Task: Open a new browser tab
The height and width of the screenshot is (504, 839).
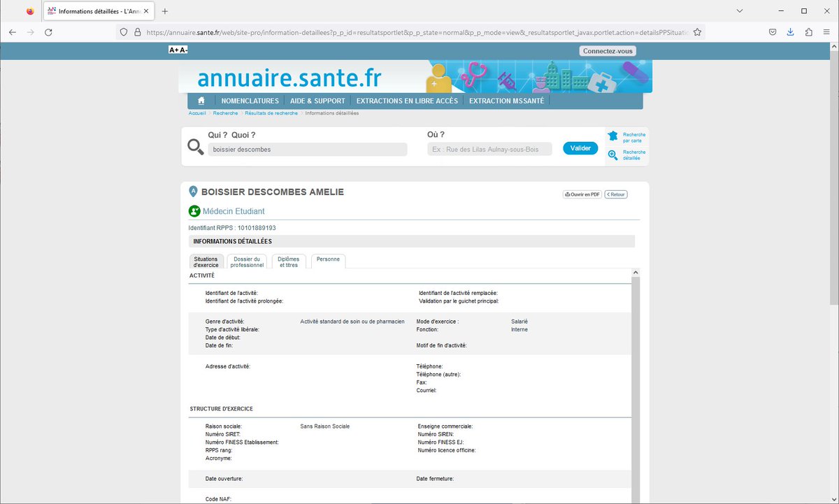Action: click(165, 11)
